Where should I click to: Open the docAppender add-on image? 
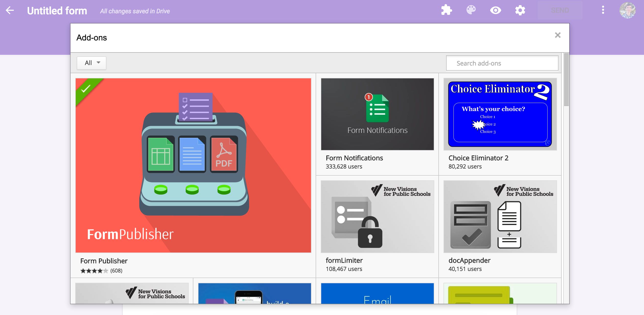[x=500, y=217]
